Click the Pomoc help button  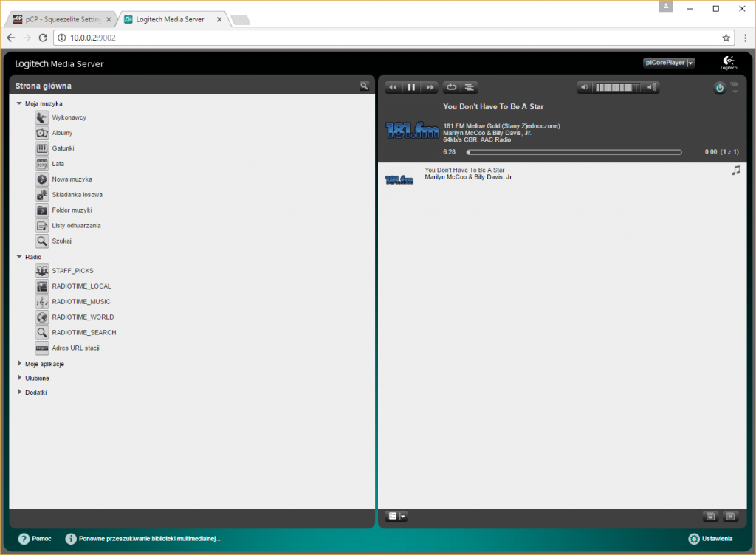[x=35, y=539]
